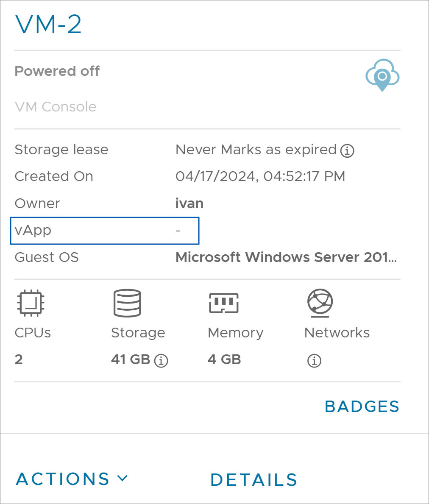Select the highlighted vApp row
Viewport: 429px width, 504px height.
point(105,231)
